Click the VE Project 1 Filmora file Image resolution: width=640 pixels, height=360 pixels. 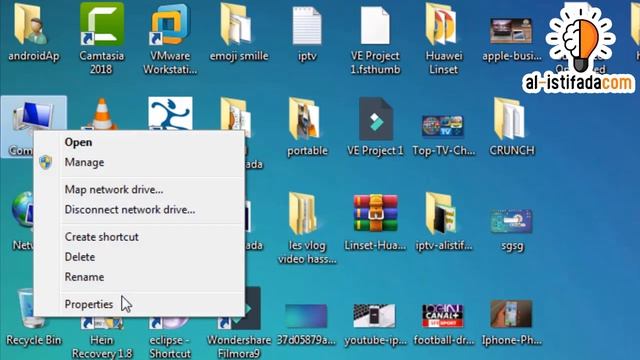click(376, 119)
